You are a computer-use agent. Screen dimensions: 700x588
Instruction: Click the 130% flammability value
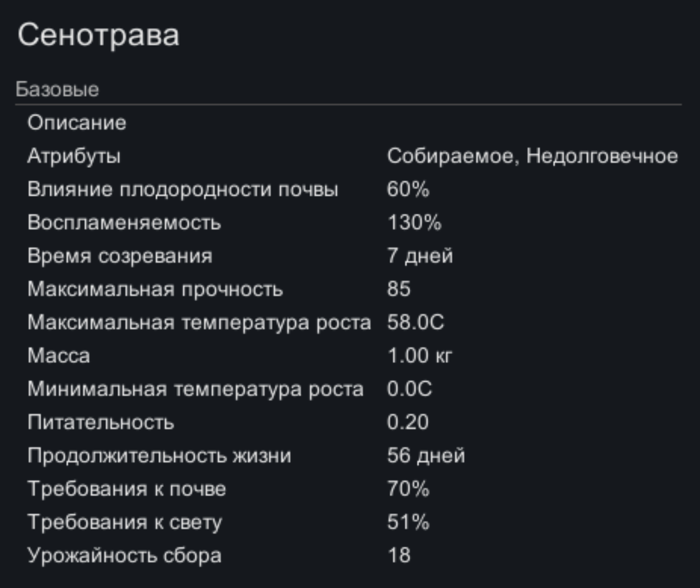pos(414,222)
